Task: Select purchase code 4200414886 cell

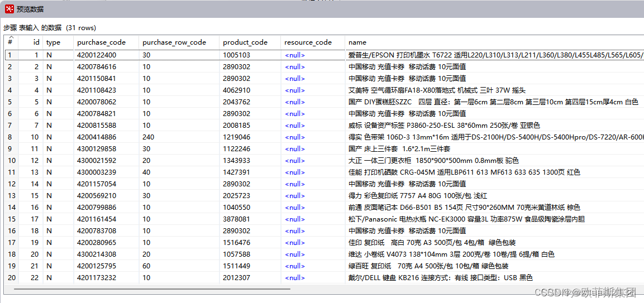Action: pos(106,137)
